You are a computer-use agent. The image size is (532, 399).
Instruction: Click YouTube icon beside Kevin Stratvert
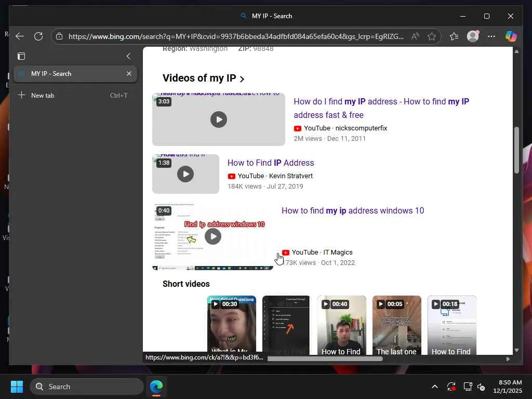[231, 176]
